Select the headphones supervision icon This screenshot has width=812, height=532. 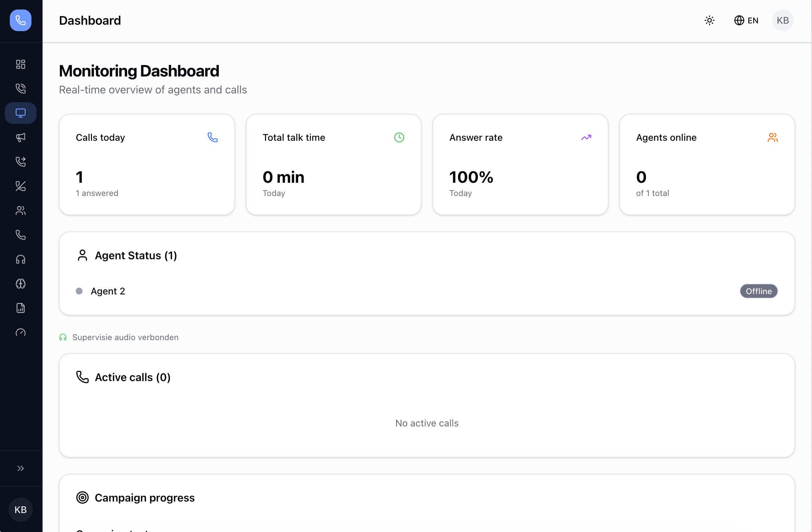coord(21,260)
